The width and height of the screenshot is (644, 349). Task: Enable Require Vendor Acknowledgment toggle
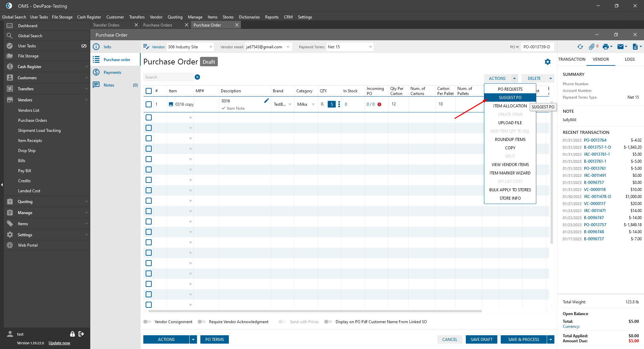(x=202, y=322)
